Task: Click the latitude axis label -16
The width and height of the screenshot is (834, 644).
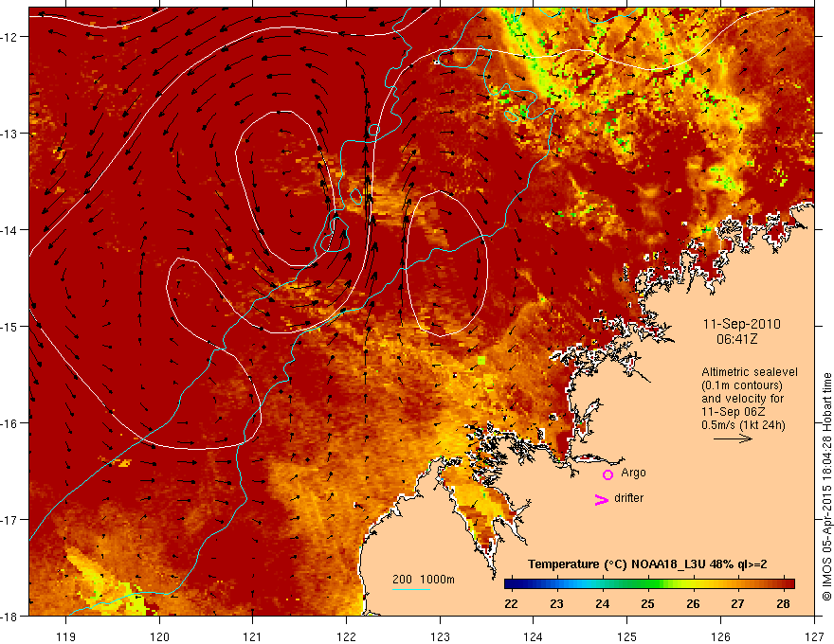Action: tap(9, 423)
